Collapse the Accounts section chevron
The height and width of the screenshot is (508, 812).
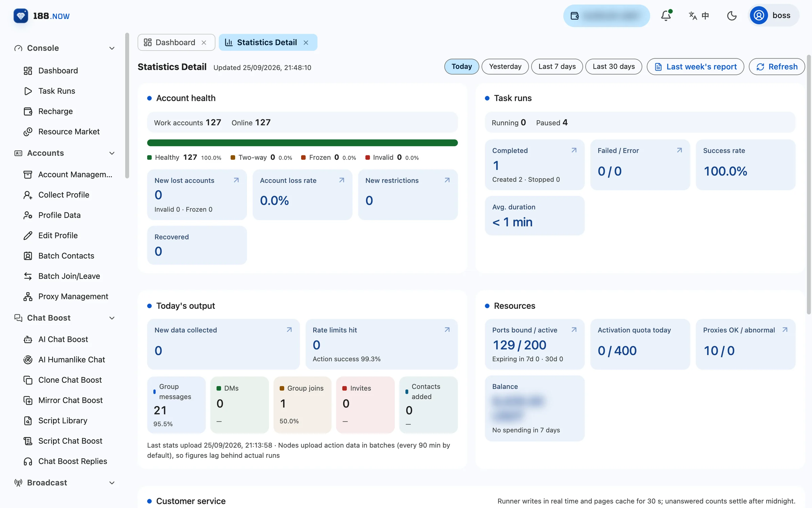(x=112, y=153)
